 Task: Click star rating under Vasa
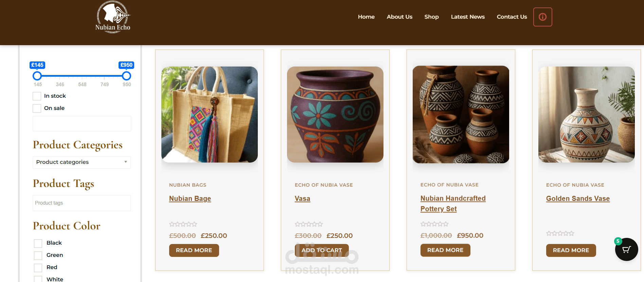coord(309,224)
